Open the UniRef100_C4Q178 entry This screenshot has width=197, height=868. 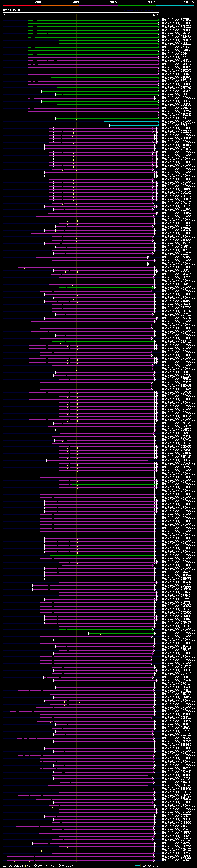click(177, 250)
